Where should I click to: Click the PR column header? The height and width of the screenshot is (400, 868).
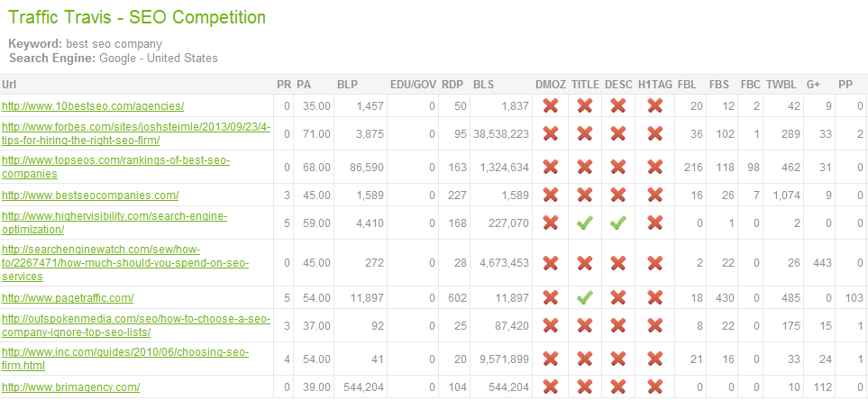pos(283,85)
